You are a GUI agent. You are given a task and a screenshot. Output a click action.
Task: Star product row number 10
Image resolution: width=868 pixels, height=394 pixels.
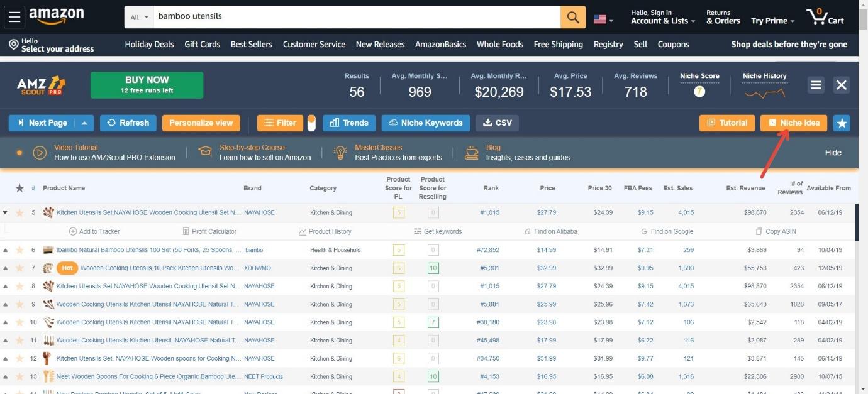(19, 322)
